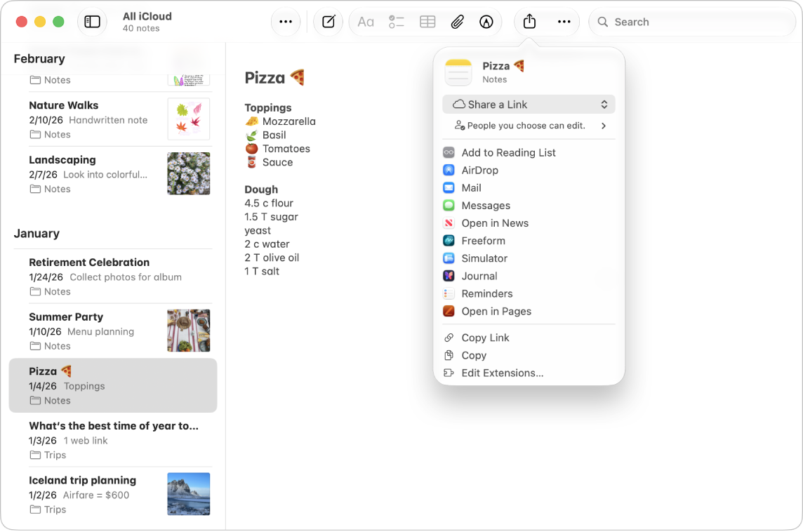
Task: Click the AirDrop icon in share menu
Action: 449,170
